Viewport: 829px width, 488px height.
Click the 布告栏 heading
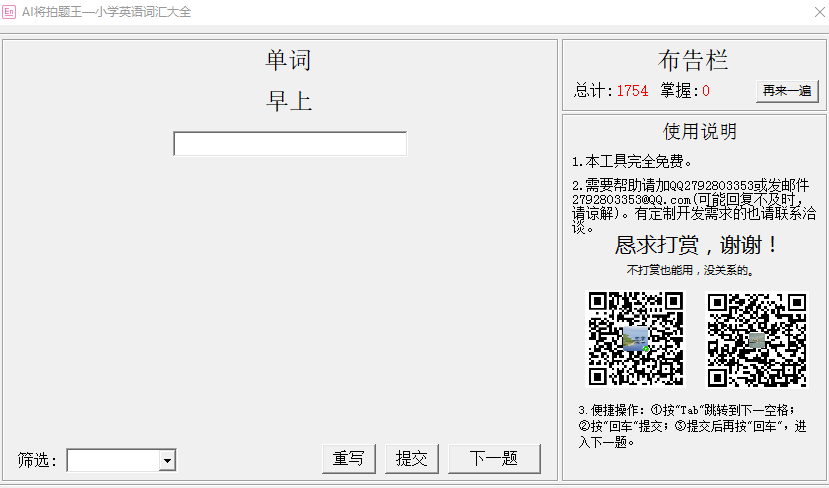693,60
